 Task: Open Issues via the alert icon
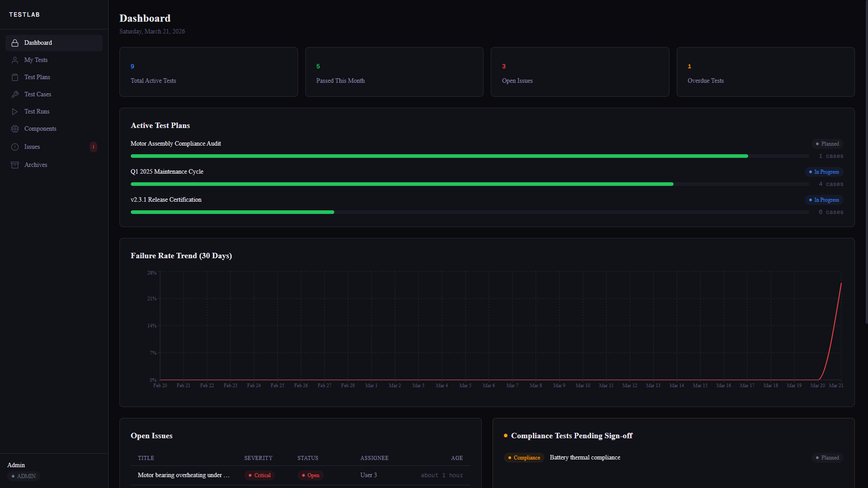(15, 147)
